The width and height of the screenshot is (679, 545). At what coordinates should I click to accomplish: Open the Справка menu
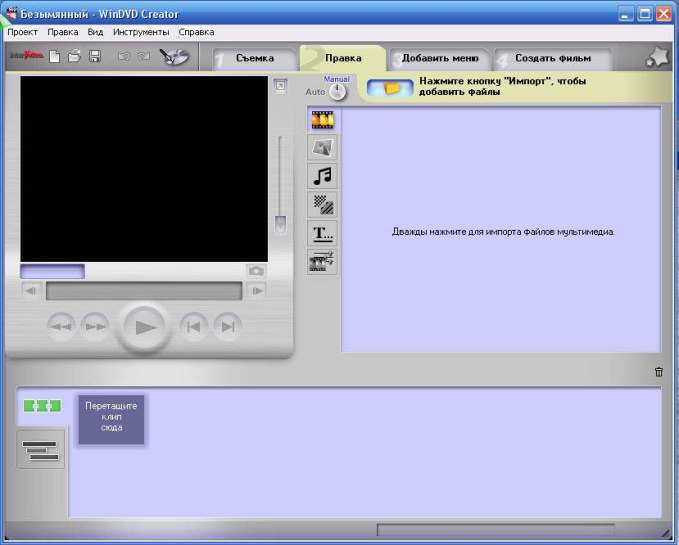[196, 32]
